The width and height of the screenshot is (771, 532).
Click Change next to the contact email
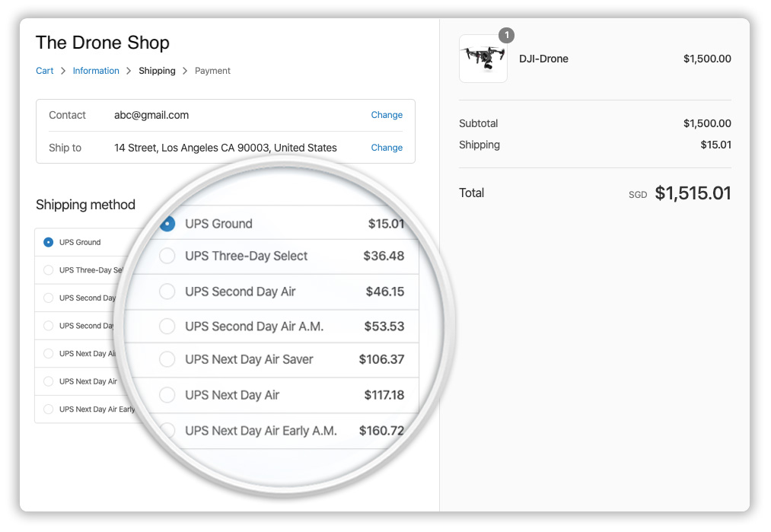point(387,115)
